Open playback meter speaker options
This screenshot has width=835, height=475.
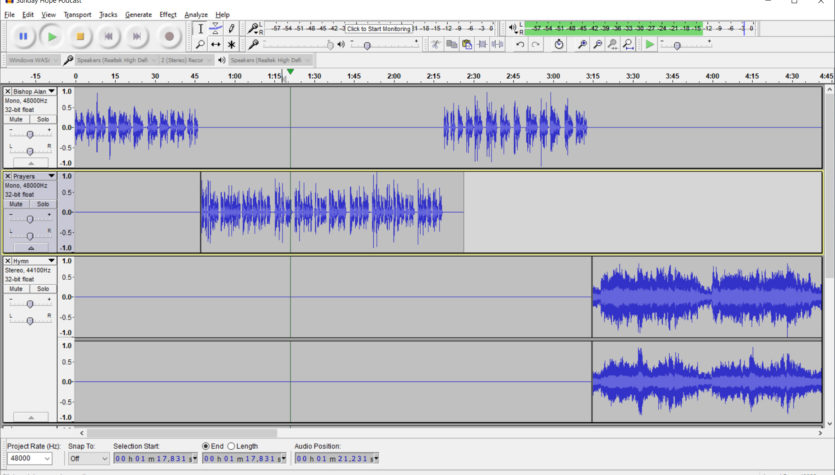(x=512, y=28)
